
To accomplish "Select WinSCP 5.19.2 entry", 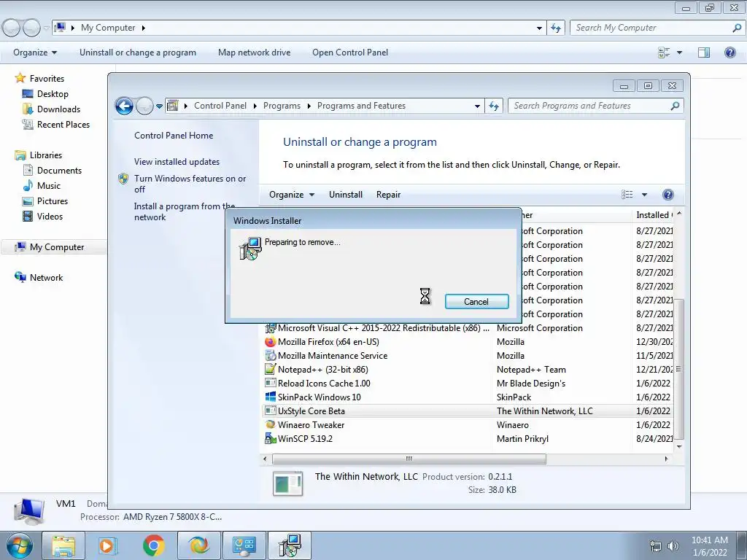I will 468,438.
